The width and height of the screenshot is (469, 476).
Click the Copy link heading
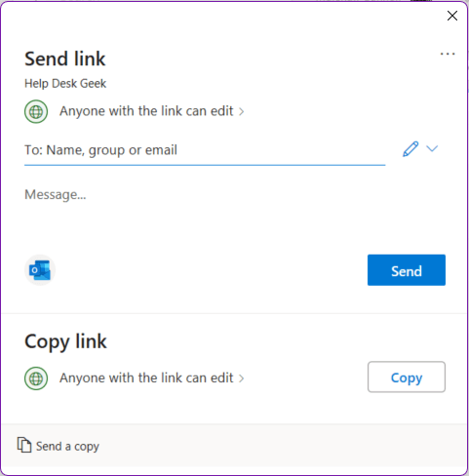point(65,342)
